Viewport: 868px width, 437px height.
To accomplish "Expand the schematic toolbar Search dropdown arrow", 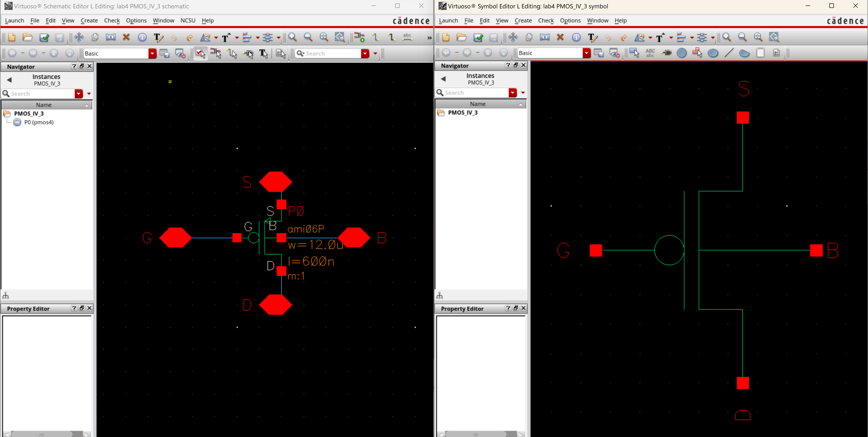I will click(365, 53).
